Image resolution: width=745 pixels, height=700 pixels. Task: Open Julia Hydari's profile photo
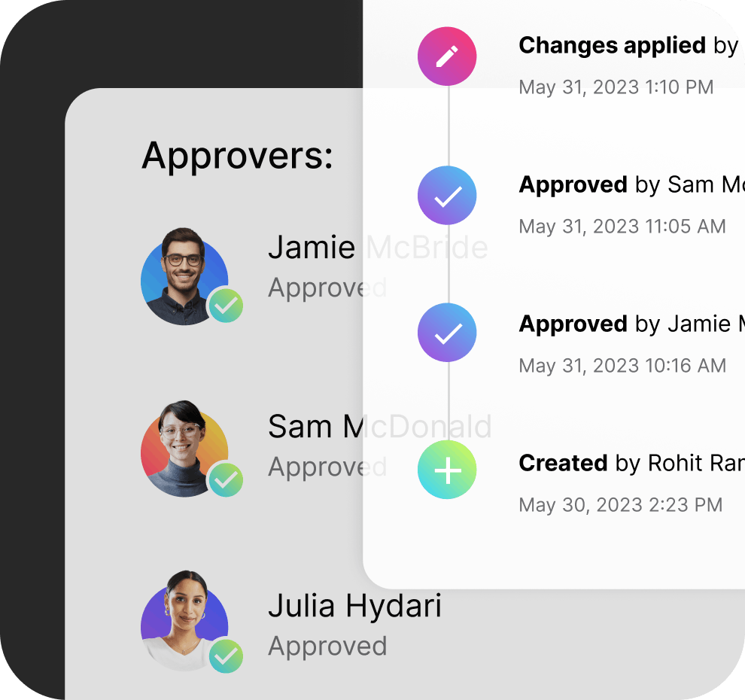click(184, 621)
